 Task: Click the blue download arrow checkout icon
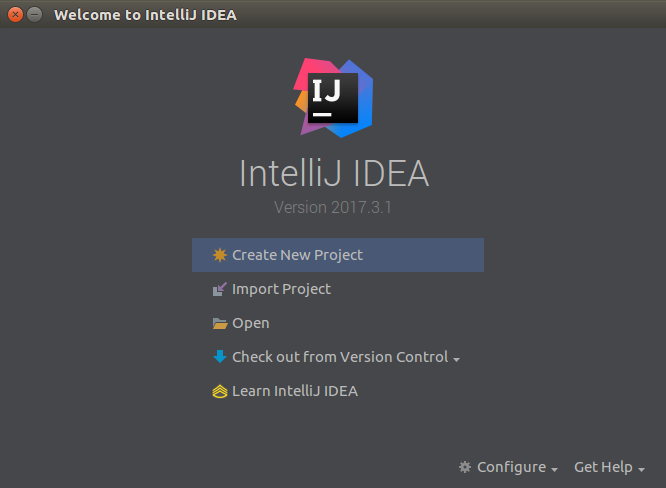220,356
